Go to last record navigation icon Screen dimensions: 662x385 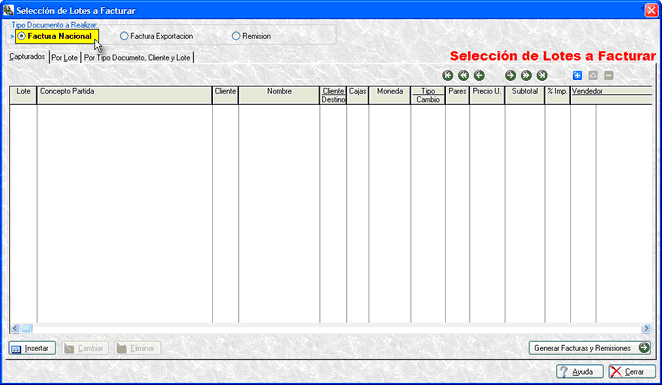coord(542,76)
